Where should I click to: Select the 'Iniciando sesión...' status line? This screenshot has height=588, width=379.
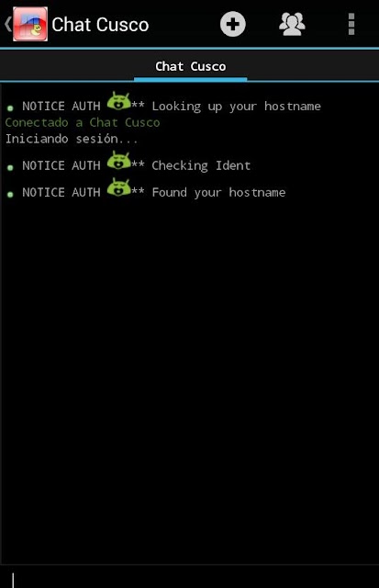pyautogui.click(x=72, y=139)
